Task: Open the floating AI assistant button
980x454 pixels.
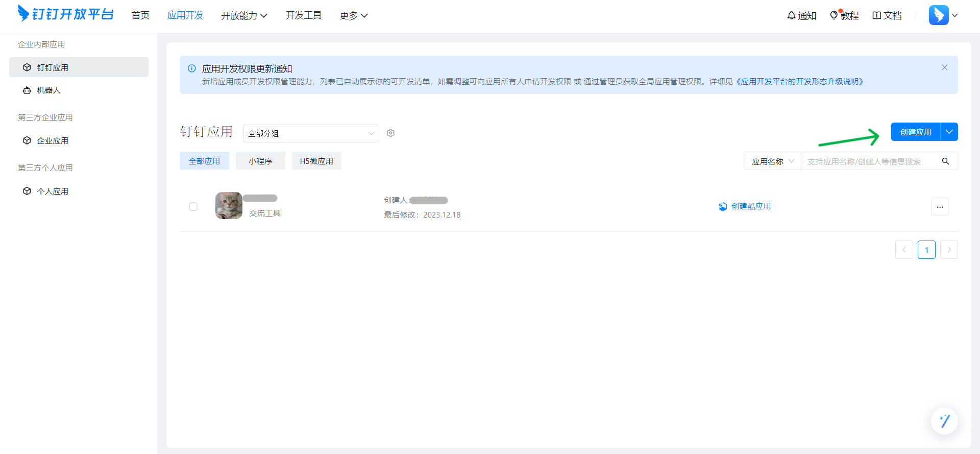Action: pos(944,421)
